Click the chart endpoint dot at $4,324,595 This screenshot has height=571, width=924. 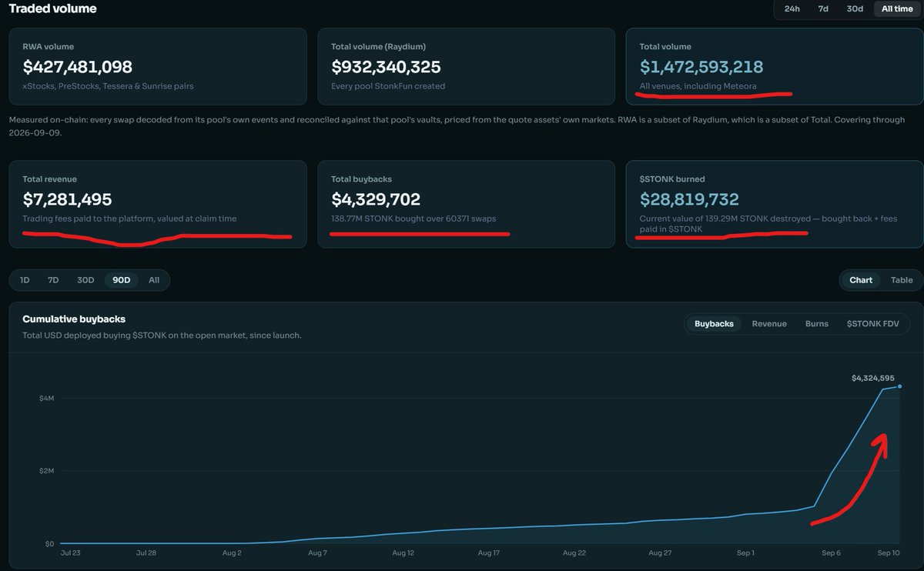pos(900,386)
